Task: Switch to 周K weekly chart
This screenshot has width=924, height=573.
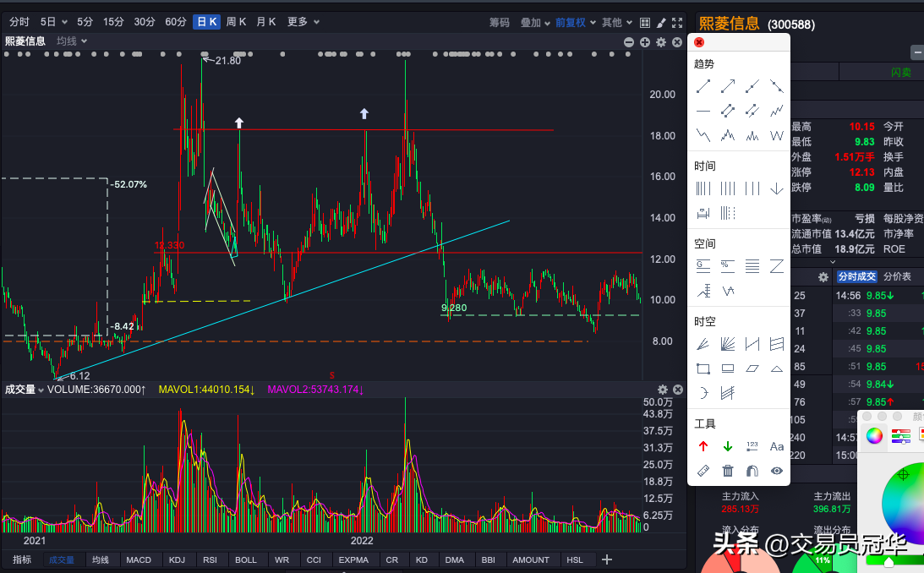Action: click(237, 22)
